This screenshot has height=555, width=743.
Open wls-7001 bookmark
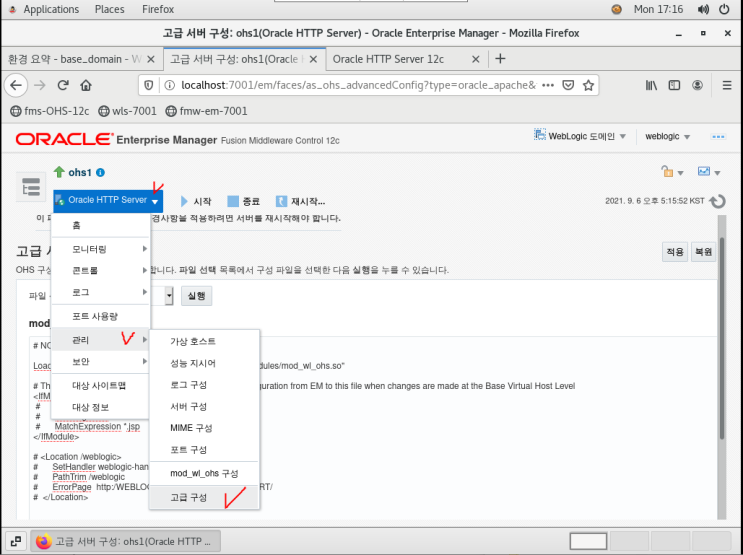point(127,111)
